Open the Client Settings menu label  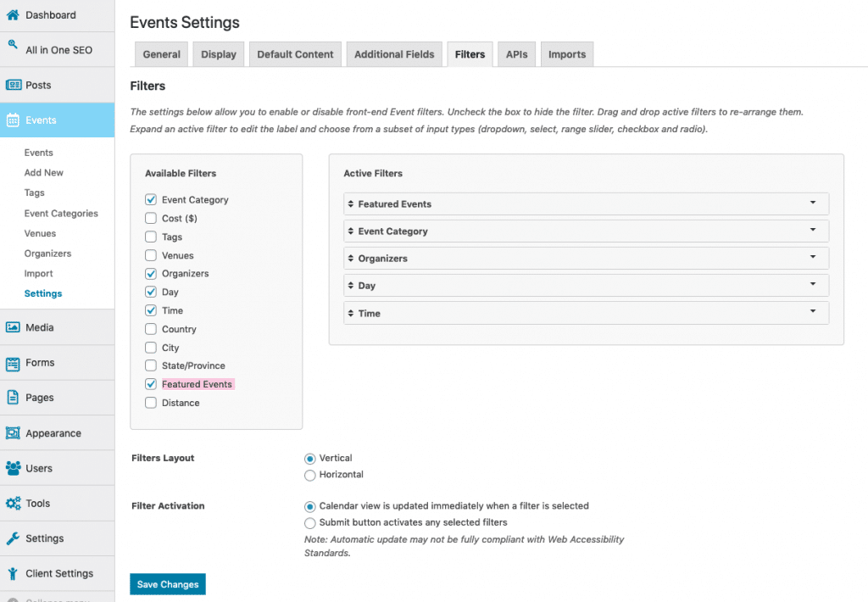pyautogui.click(x=59, y=573)
